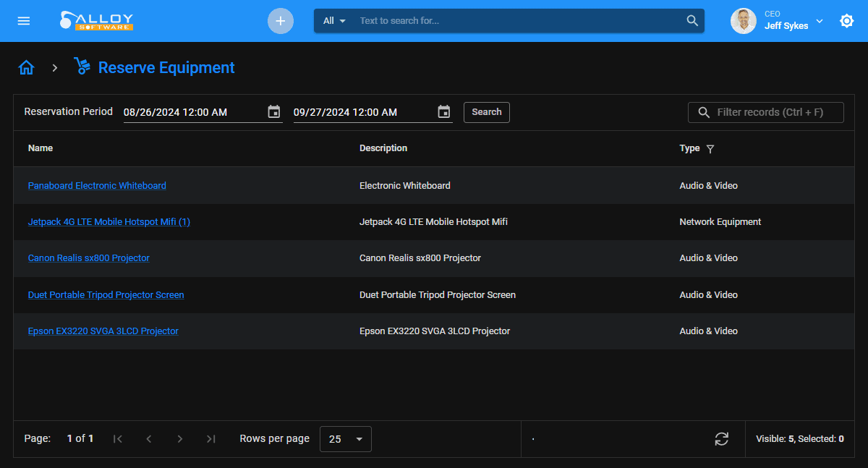Sort by the Type column header
The width and height of the screenshot is (868, 468).
click(689, 148)
